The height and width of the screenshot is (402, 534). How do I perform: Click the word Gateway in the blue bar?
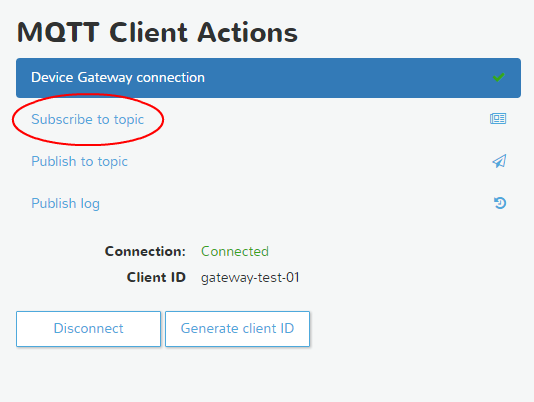(105, 78)
